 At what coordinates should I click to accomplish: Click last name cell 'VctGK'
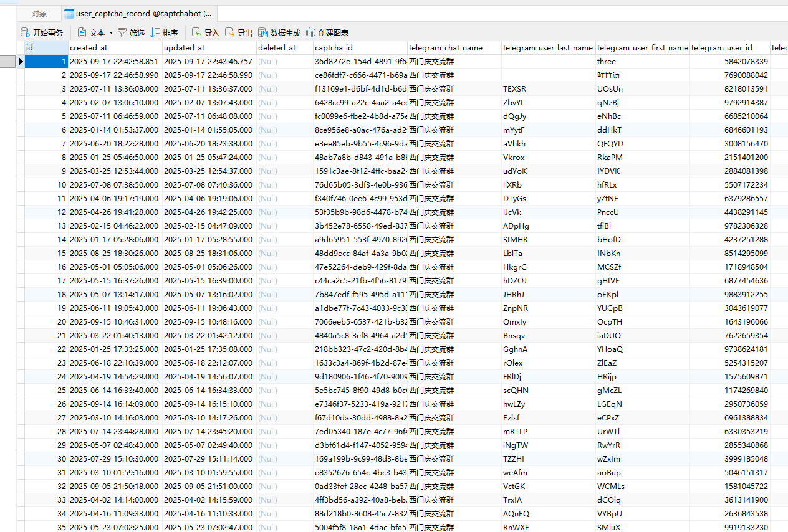[x=549, y=486]
